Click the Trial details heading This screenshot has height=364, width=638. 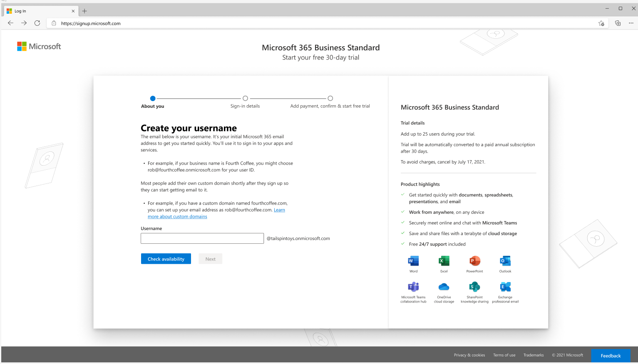[413, 123]
